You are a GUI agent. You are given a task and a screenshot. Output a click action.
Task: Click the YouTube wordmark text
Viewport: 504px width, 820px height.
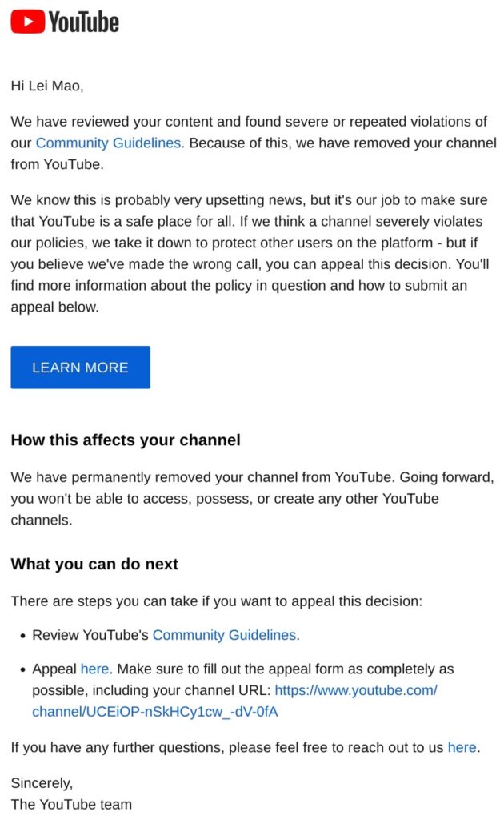click(84, 22)
